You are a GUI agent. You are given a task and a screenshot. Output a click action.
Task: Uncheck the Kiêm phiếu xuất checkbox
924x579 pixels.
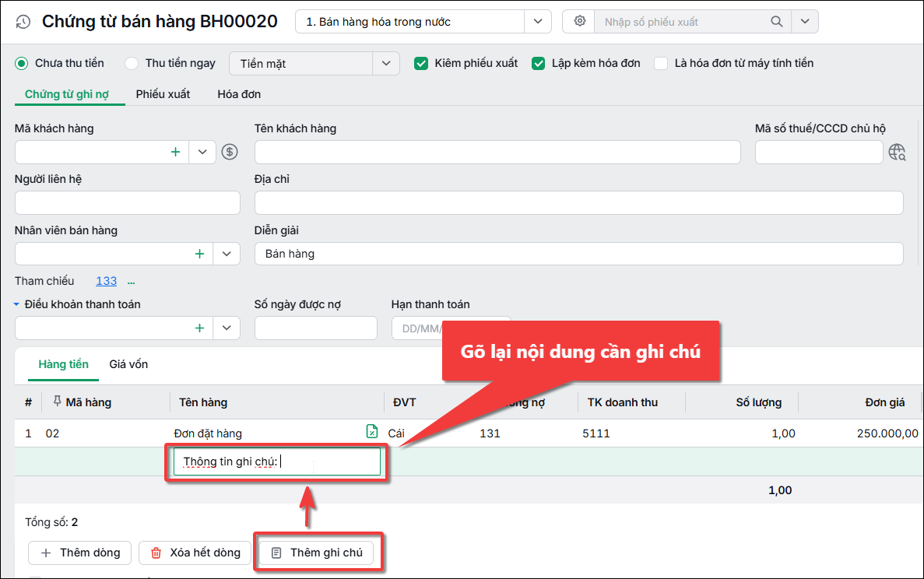[421, 63]
